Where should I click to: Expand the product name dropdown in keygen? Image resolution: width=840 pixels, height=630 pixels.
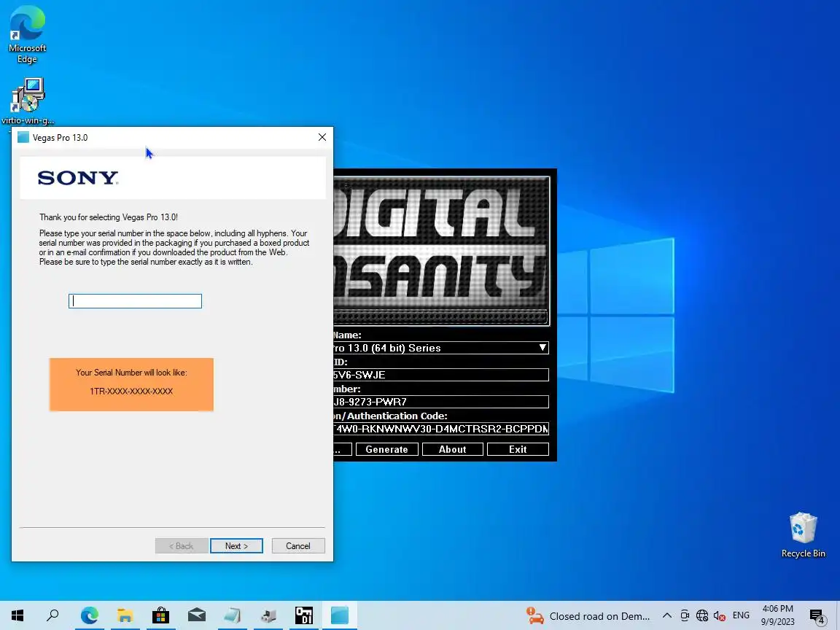[542, 348]
